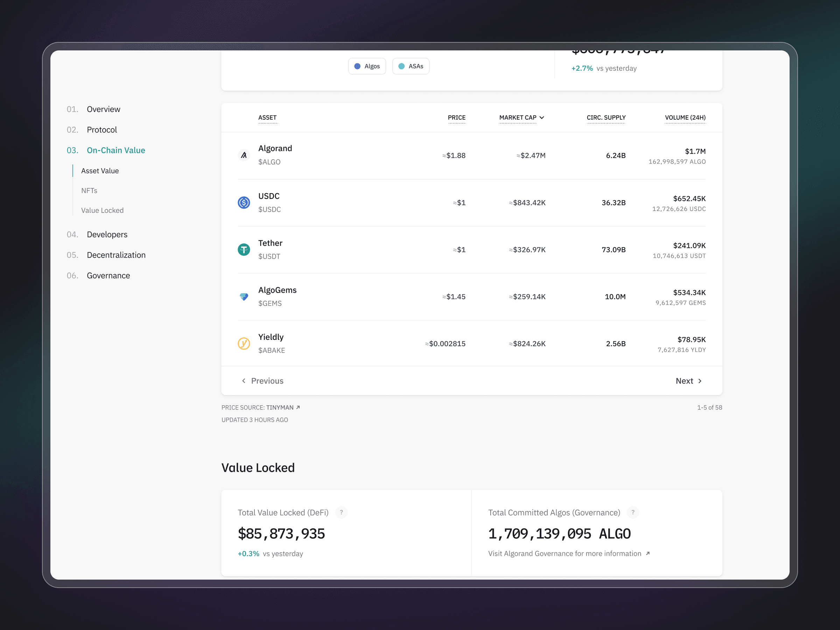The image size is (840, 630).
Task: Toggle the Algos chart legend filter
Action: click(367, 66)
